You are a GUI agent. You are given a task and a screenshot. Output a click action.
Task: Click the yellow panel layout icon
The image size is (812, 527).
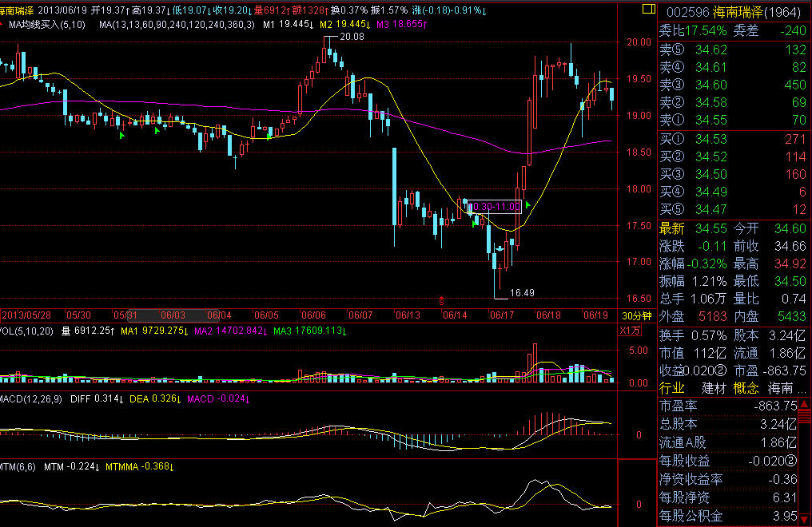[x=646, y=10]
